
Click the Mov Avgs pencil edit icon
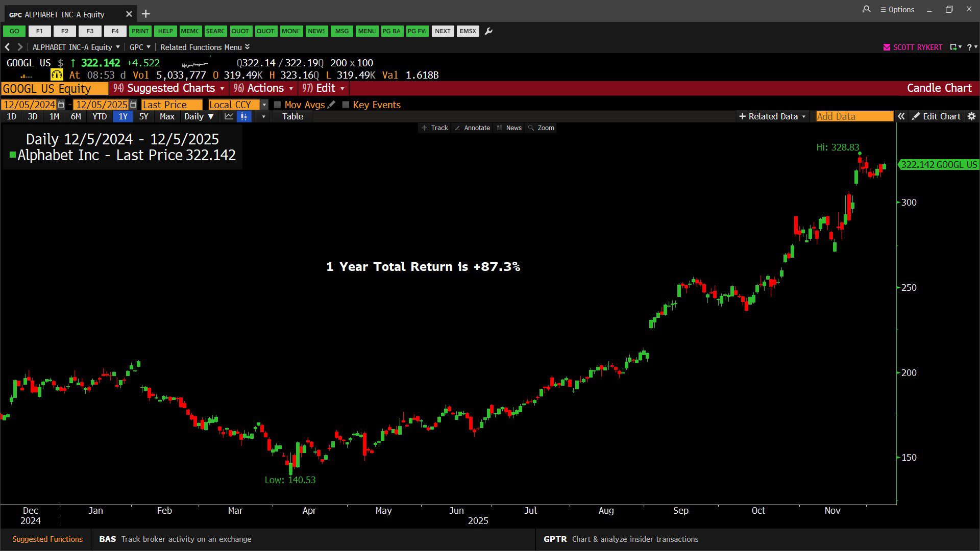point(331,105)
